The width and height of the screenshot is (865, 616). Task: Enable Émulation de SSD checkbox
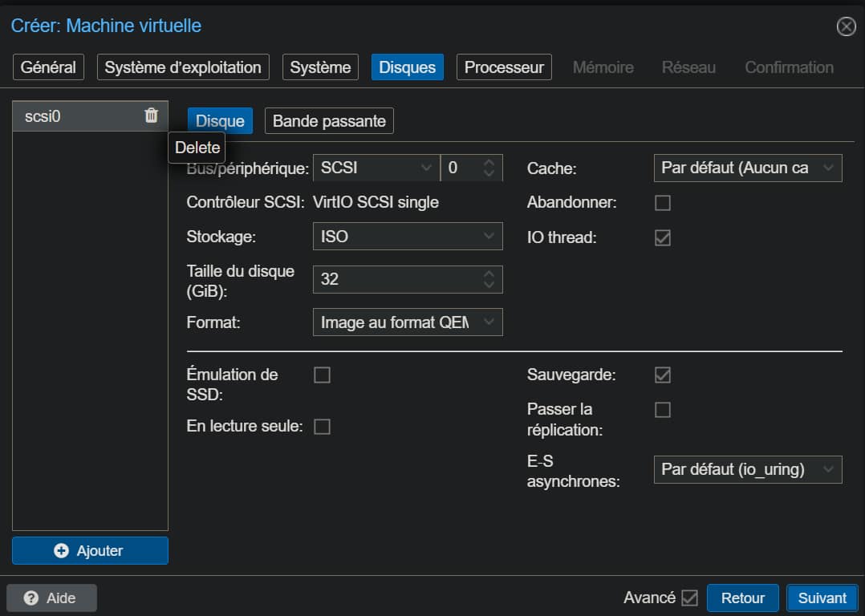tap(322, 375)
